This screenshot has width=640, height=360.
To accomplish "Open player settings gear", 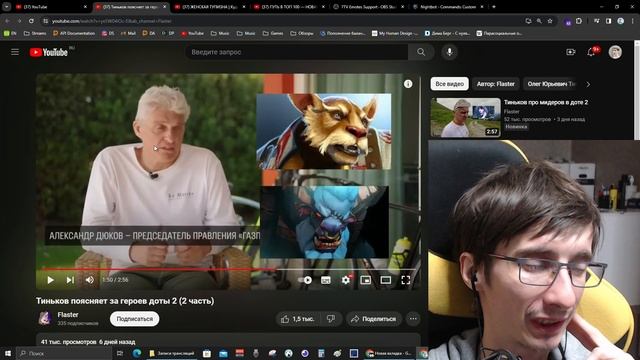I will pos(346,280).
